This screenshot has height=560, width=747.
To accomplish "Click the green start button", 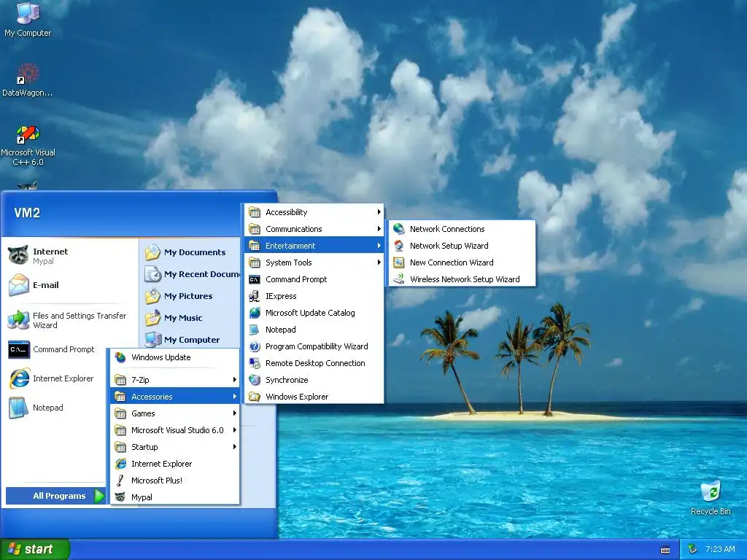I will point(34,549).
